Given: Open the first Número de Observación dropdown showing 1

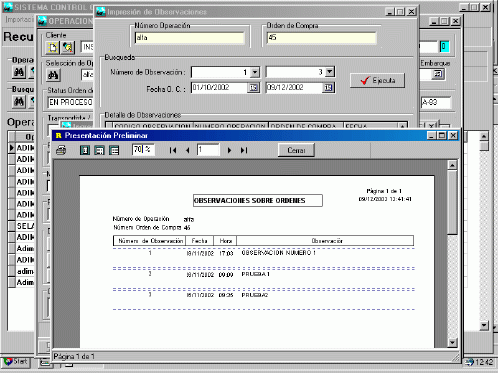Looking at the screenshot, I should (x=255, y=72).
